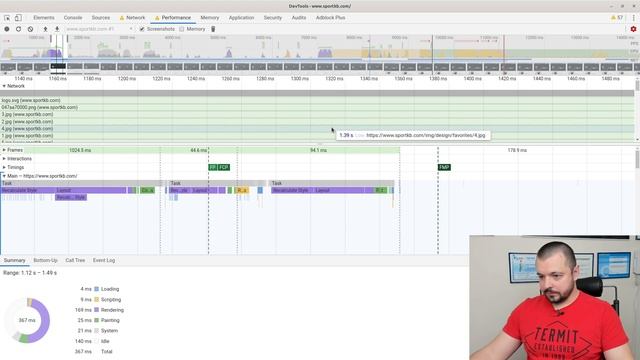Screen dimensions: 640x360
Task: Open the Elements tab
Action: pyautogui.click(x=44, y=18)
